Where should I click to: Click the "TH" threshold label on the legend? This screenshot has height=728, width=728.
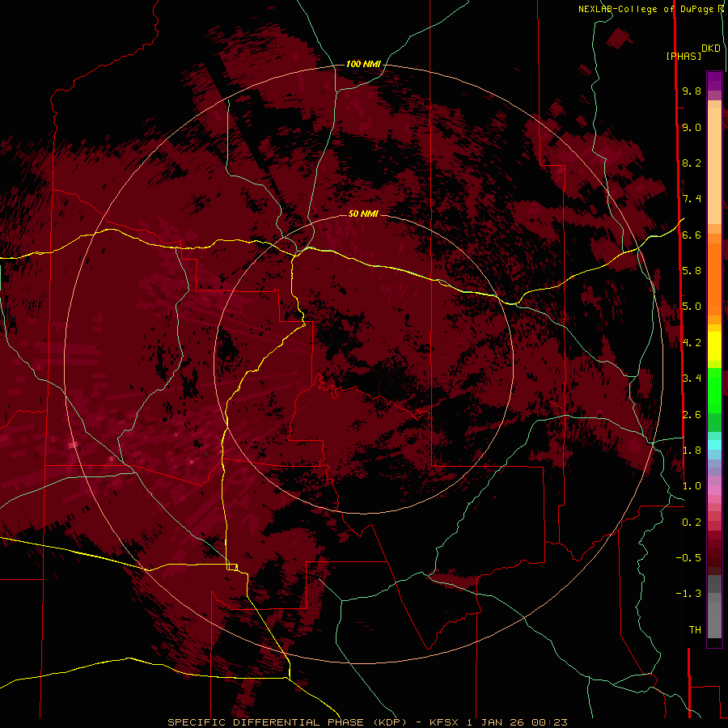click(x=695, y=630)
